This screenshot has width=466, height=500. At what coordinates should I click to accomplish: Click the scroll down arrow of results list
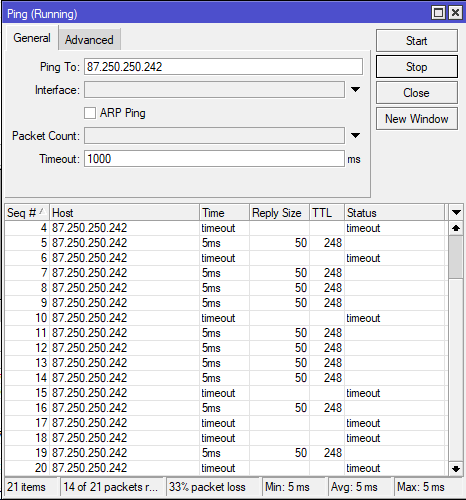tap(456, 469)
